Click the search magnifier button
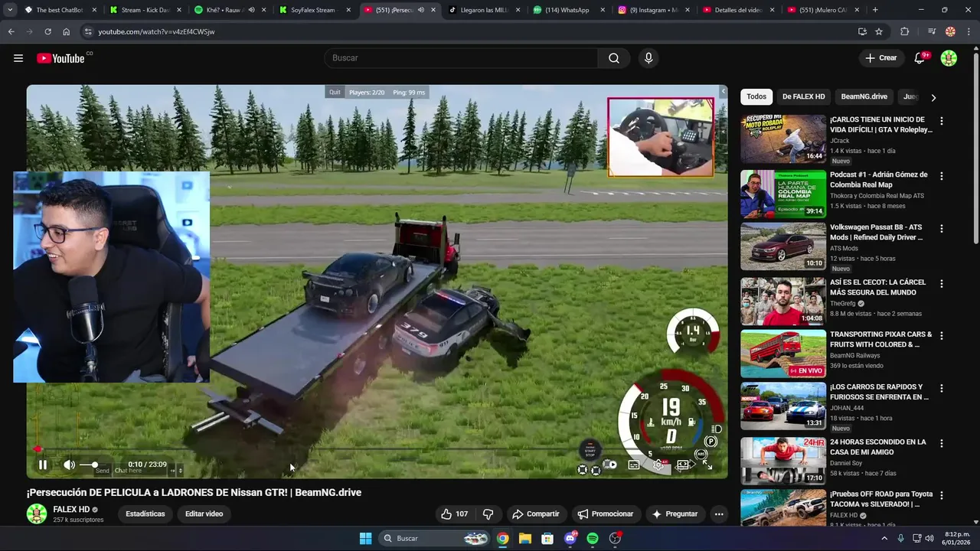980x551 pixels. click(614, 58)
